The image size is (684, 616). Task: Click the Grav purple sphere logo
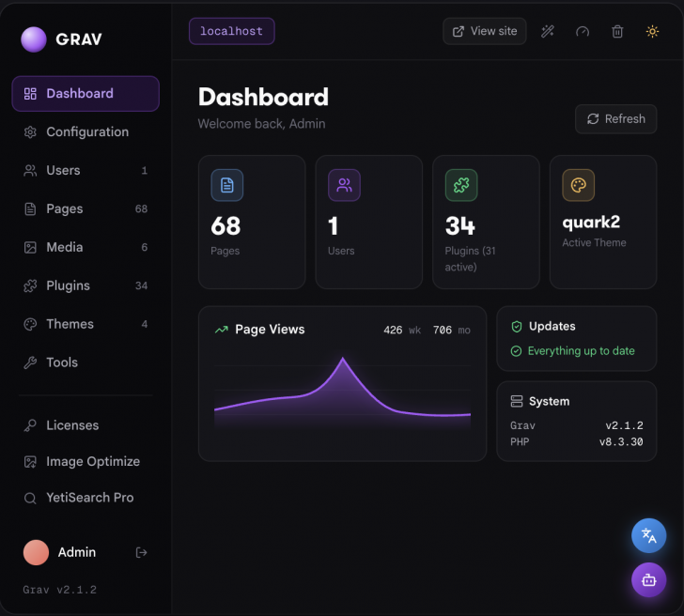(34, 39)
